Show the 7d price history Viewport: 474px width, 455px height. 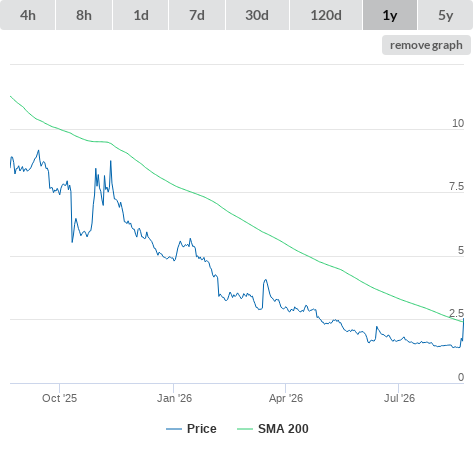(x=197, y=15)
